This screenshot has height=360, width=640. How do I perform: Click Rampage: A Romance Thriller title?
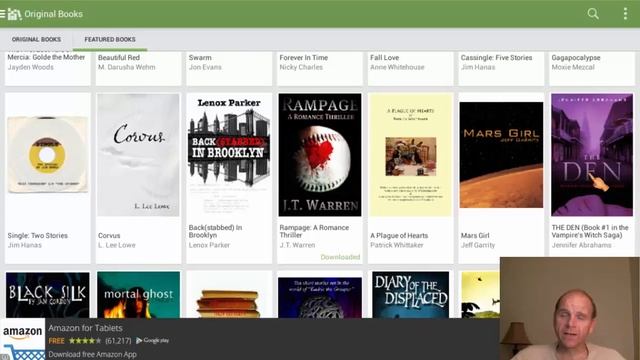click(x=314, y=231)
